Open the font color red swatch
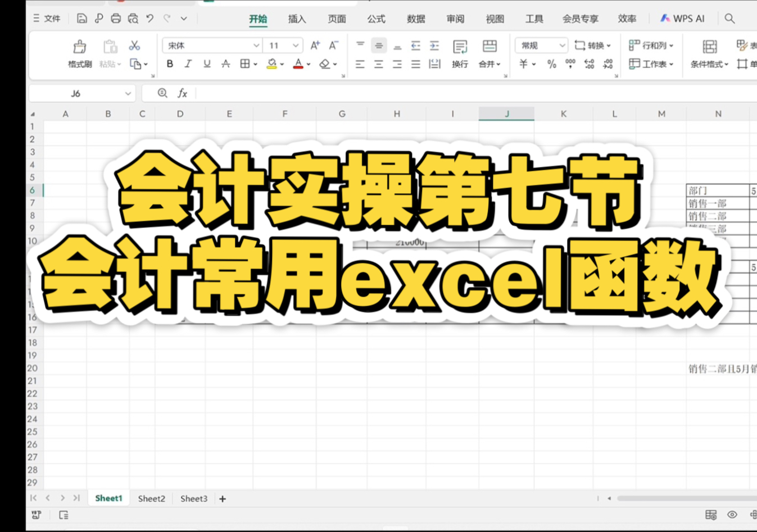This screenshot has width=757, height=532. coord(298,64)
